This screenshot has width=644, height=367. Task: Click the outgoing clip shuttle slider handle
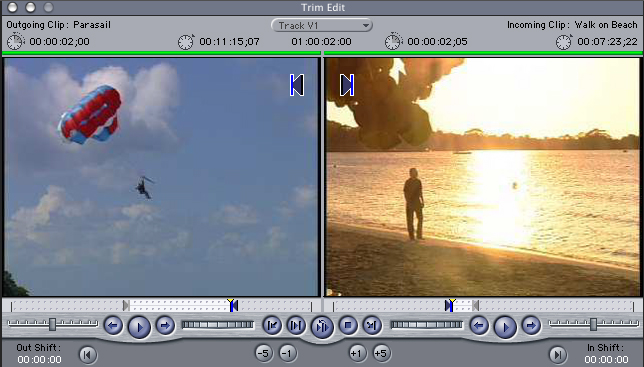coord(53,324)
